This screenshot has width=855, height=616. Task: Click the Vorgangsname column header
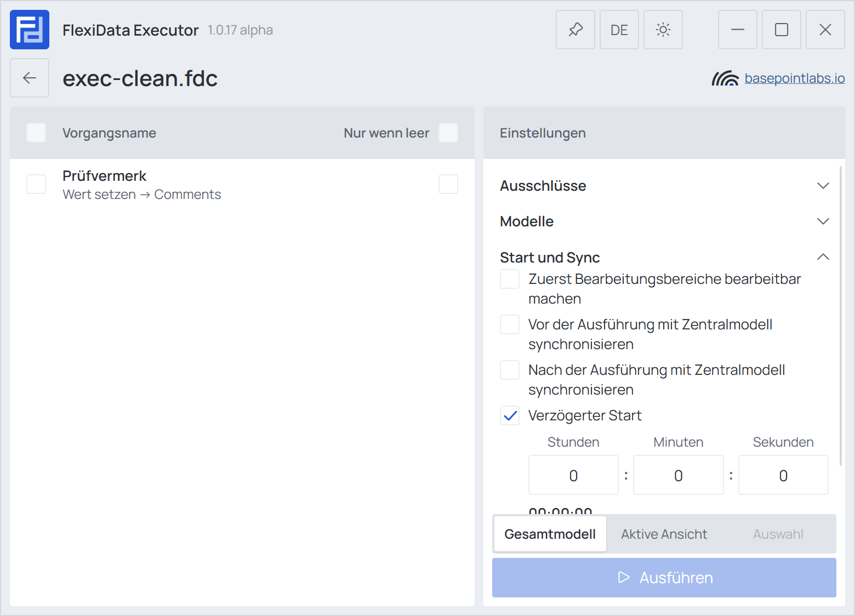coord(109,133)
